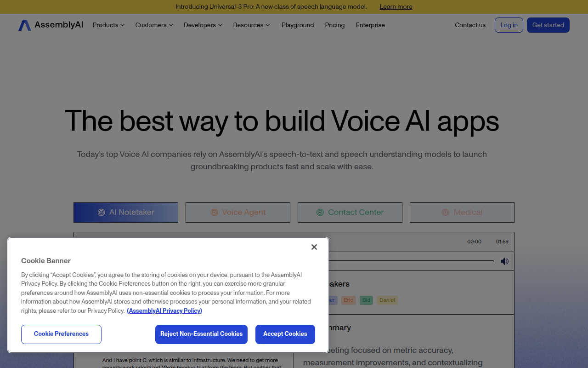Click the Contact Center target icon
The width and height of the screenshot is (588, 368).
(x=319, y=212)
